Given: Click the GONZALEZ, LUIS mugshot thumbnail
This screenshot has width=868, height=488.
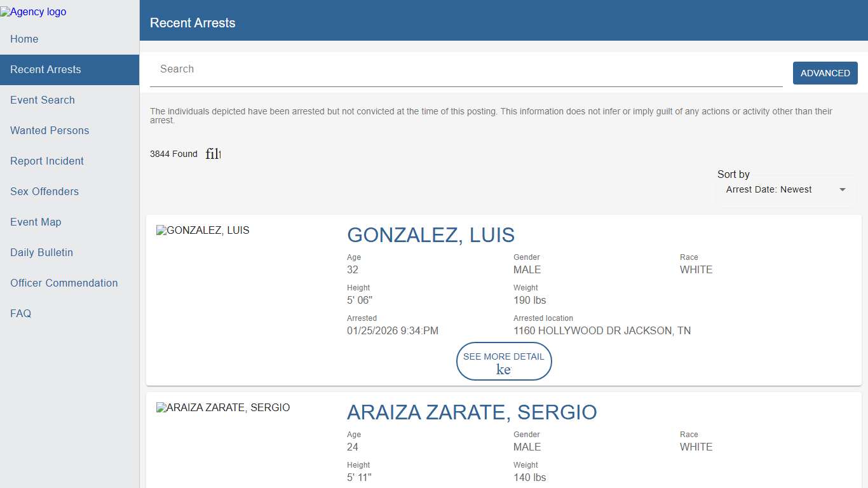Looking at the screenshot, I should point(203,230).
